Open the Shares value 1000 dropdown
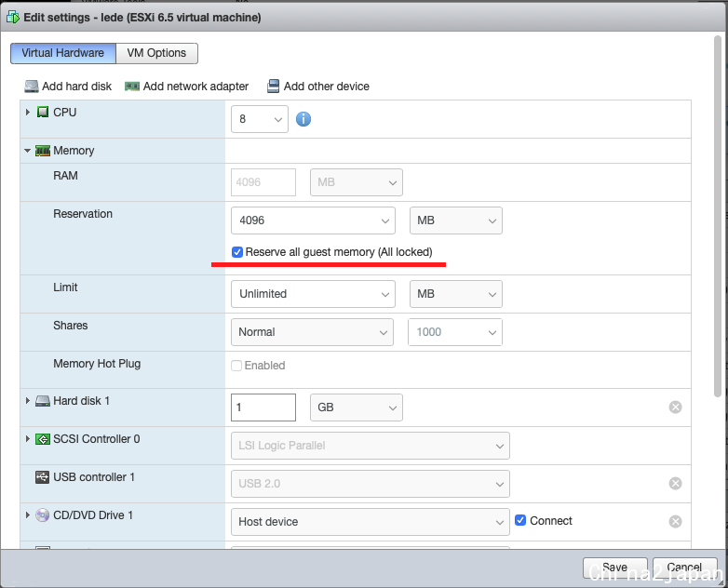728x588 pixels. tap(455, 332)
